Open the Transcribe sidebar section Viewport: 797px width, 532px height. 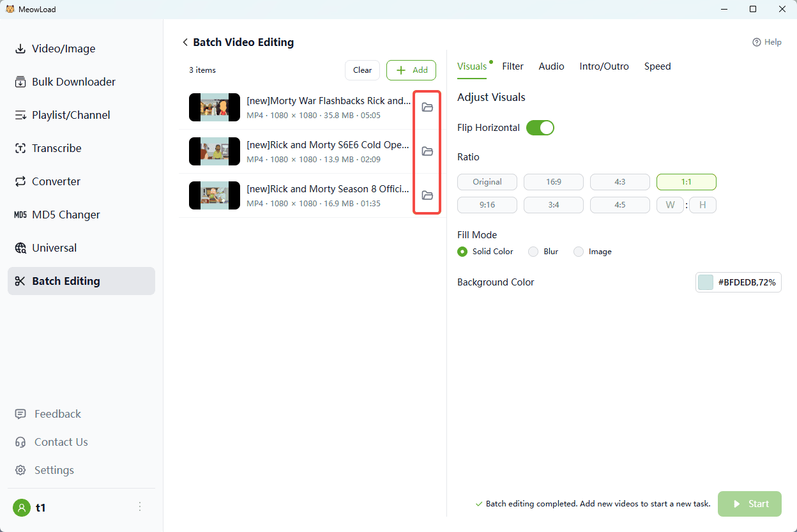click(56, 148)
